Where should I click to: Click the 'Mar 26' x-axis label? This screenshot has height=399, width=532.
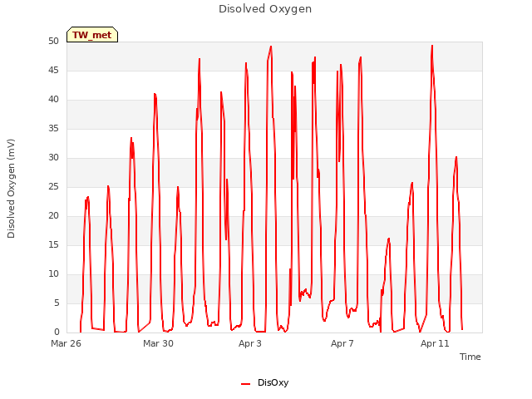click(66, 343)
